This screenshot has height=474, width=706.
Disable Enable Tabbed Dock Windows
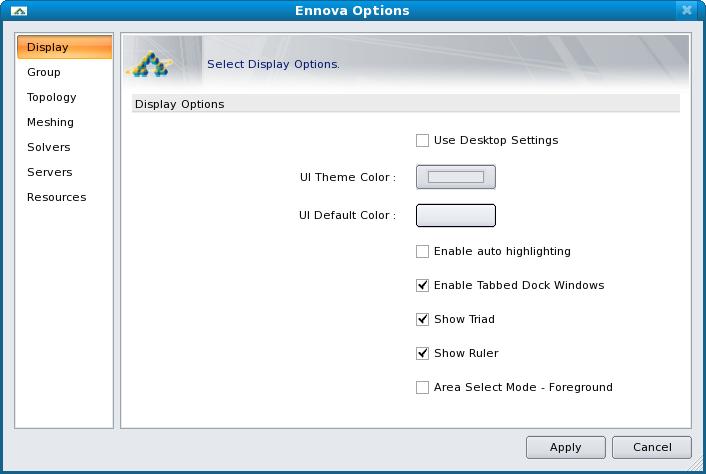click(x=423, y=285)
